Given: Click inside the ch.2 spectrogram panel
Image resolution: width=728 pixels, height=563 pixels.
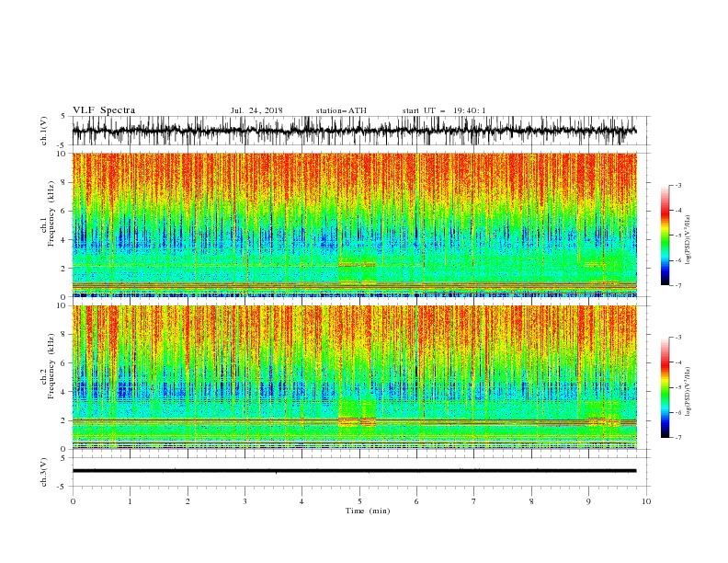Looking at the screenshot, I should point(354,377).
